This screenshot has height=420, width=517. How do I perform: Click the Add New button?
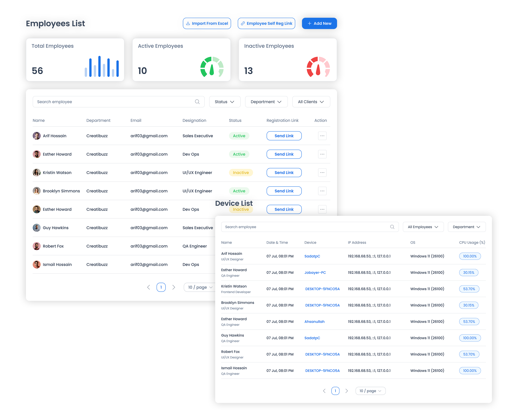pyautogui.click(x=319, y=23)
